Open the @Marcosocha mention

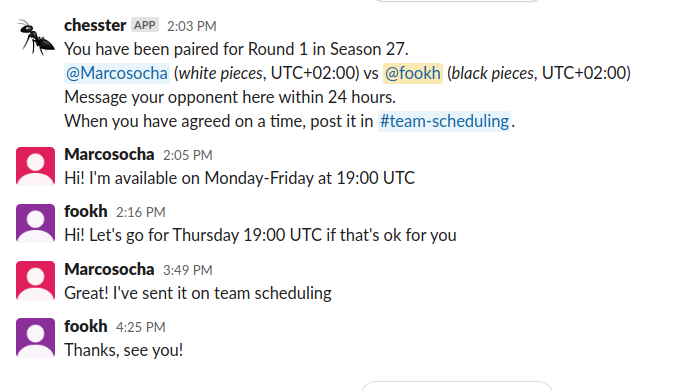117,73
